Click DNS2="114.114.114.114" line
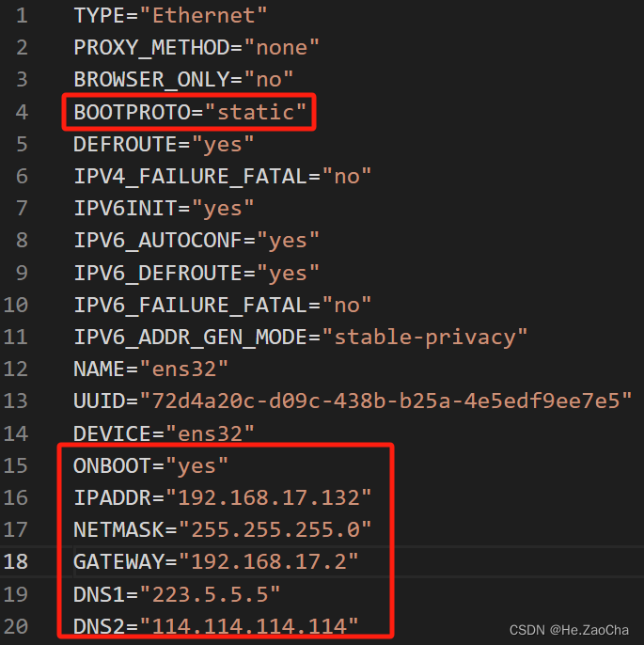Image resolution: width=644 pixels, height=645 pixels. point(216,626)
